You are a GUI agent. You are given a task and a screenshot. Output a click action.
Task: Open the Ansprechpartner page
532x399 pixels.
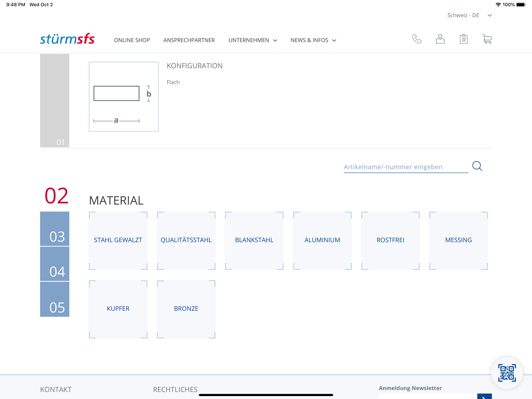[x=189, y=40]
